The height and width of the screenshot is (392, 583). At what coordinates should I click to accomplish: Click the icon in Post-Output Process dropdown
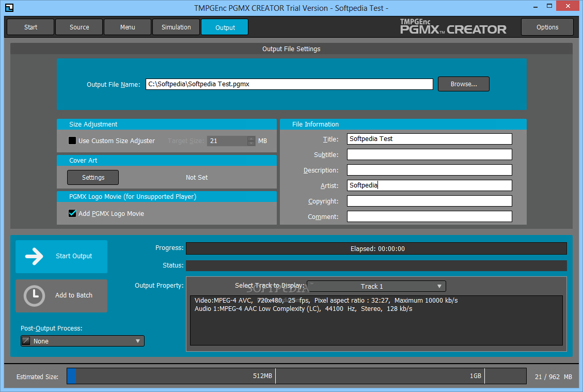click(x=26, y=341)
